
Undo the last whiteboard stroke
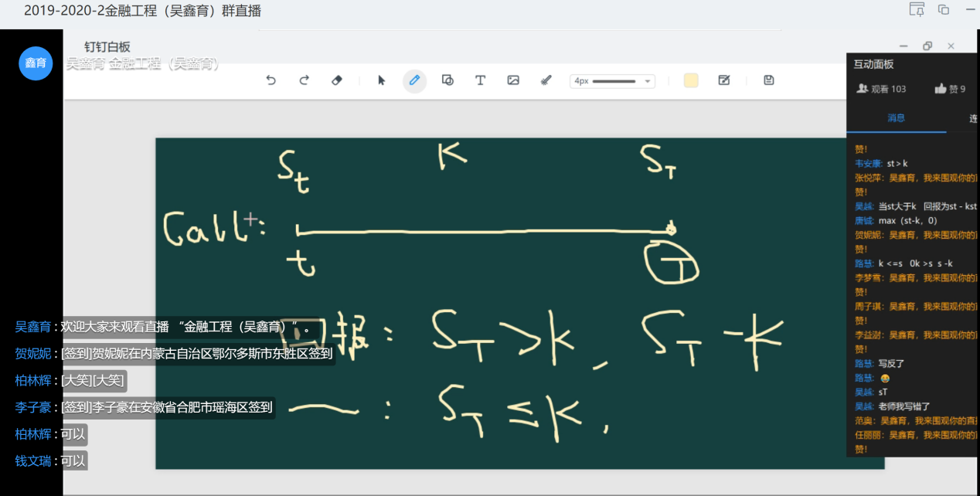point(271,80)
